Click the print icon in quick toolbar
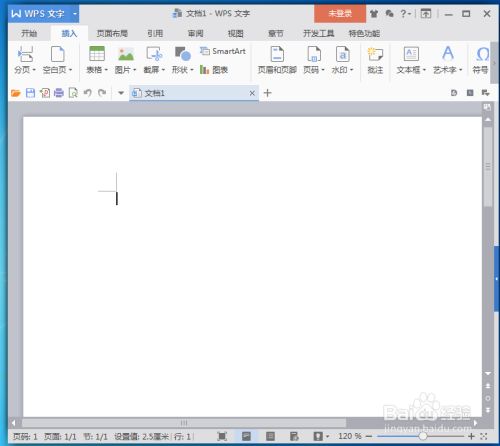 (x=59, y=93)
